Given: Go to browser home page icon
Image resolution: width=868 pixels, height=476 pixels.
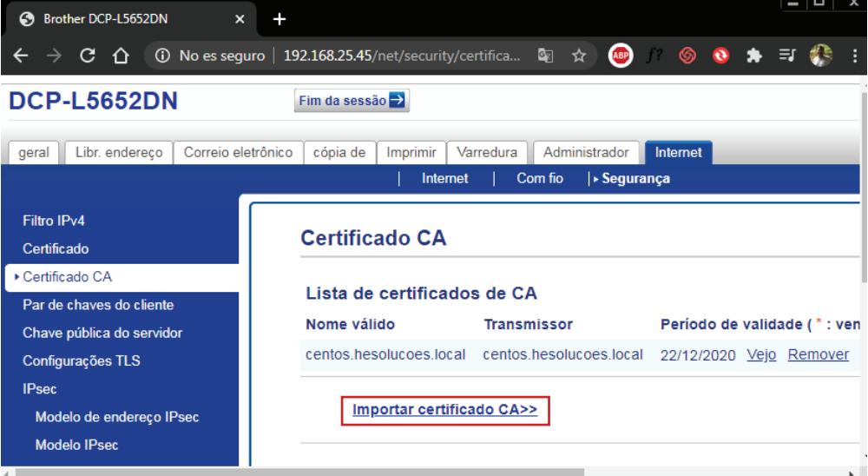Looking at the screenshot, I should point(121,56).
